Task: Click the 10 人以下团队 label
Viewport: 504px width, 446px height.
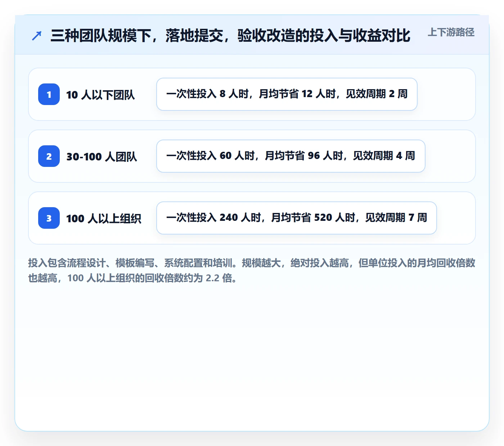Action: [100, 95]
